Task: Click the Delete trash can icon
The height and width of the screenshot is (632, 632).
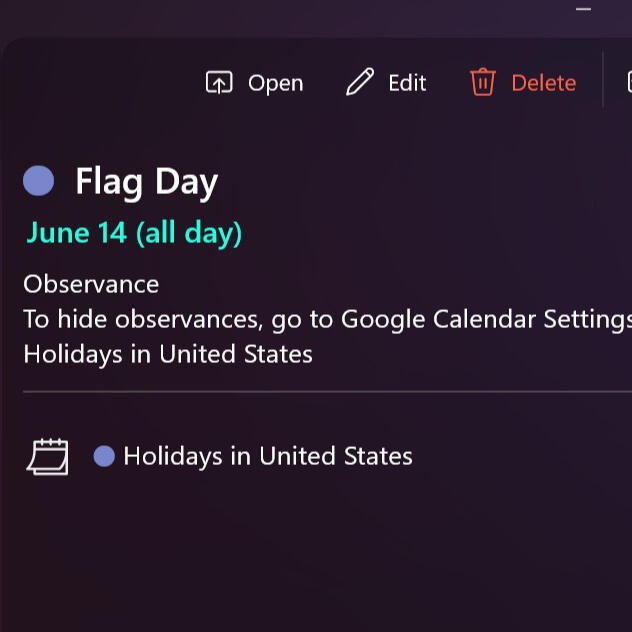Action: point(483,83)
